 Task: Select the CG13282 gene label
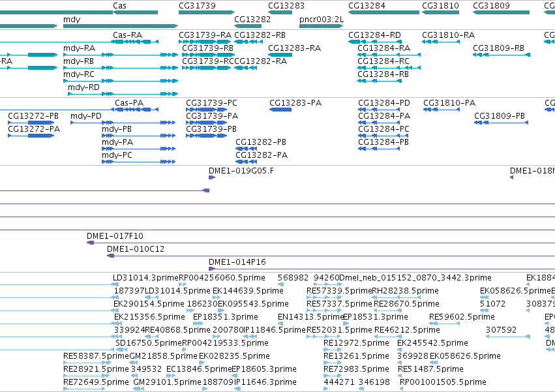(x=252, y=20)
